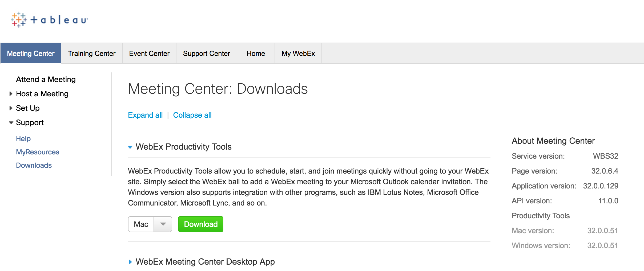Select the API version value 11.0.0
The height and width of the screenshot is (271, 644).
[608, 201]
